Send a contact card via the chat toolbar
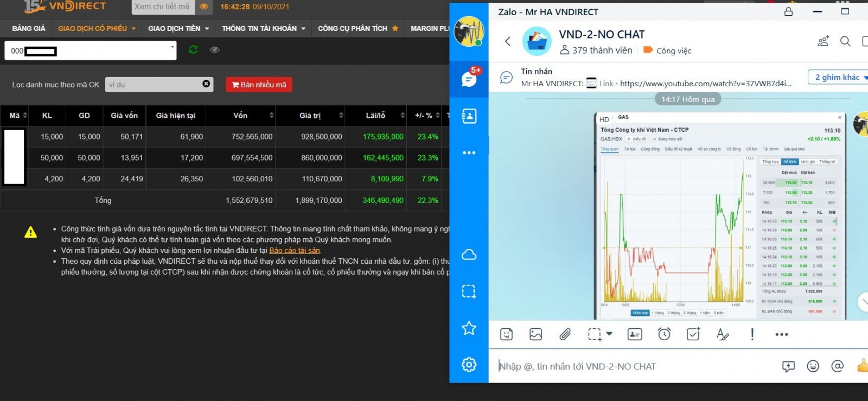Viewport: 868px width, 401px height. [635, 334]
